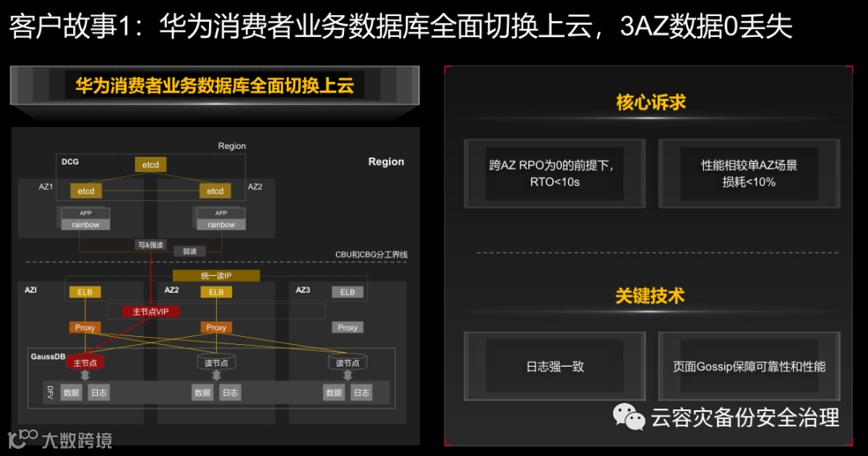The height and width of the screenshot is (456, 868).
Task: Select the AZ1 label next to etcd
Action: [46, 187]
